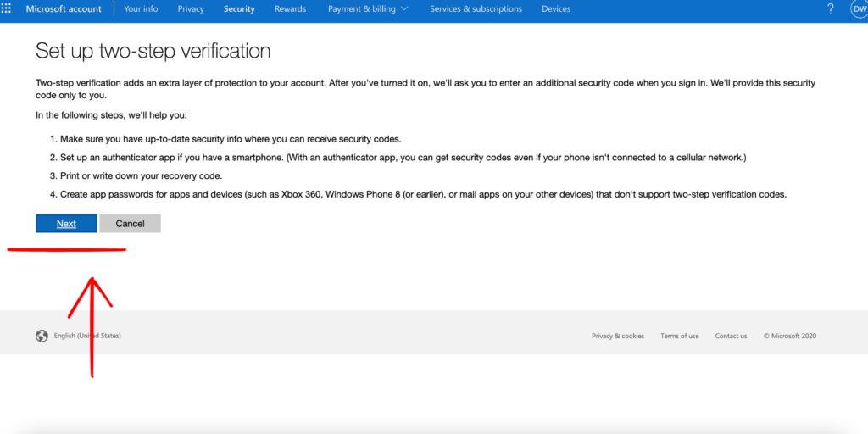
Task: Go to the Your info tab
Action: (x=141, y=9)
